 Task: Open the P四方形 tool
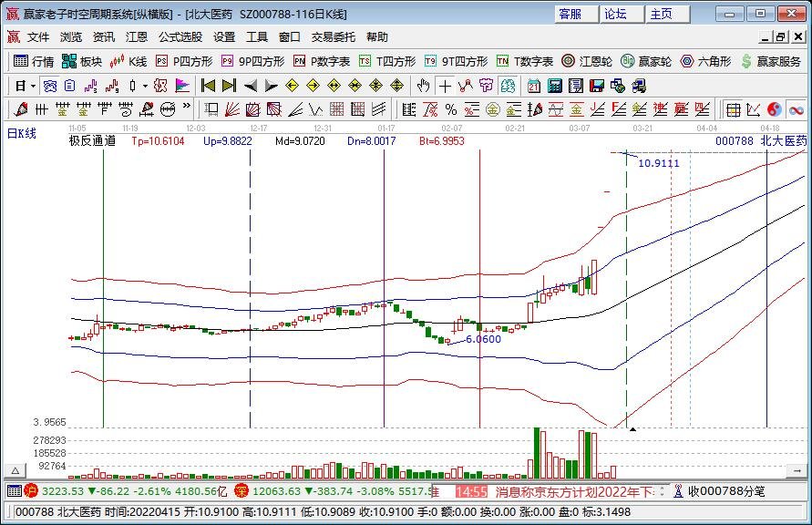[184, 62]
